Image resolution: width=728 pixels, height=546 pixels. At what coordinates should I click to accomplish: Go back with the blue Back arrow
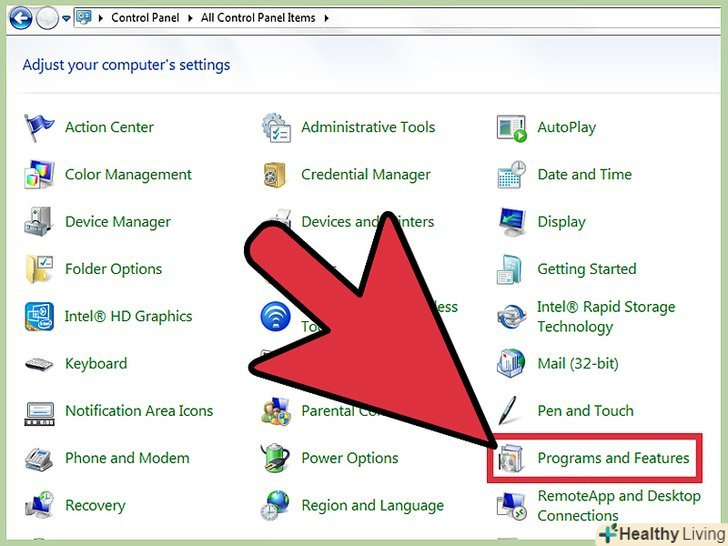click(21, 19)
